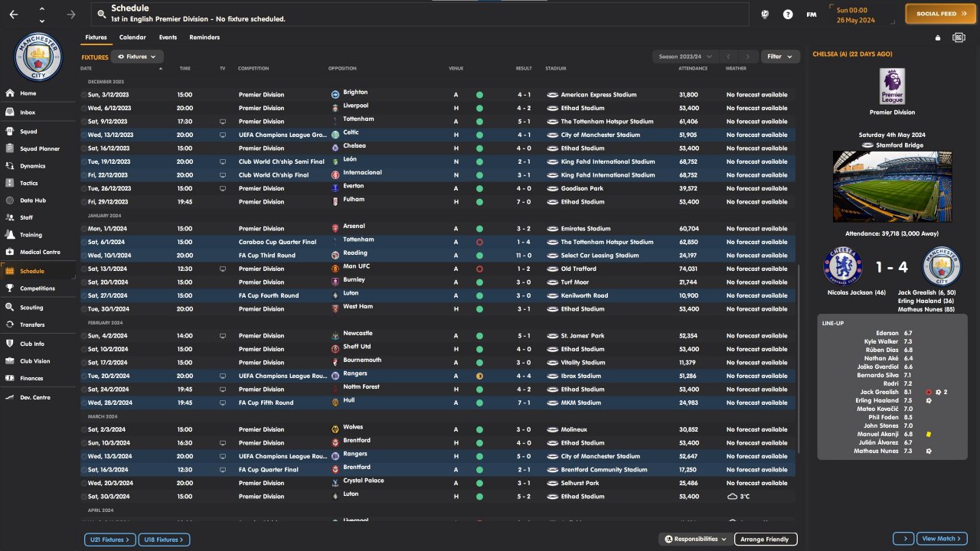This screenshot has height=551, width=980.
Task: Open the Fixtures view dropdown
Action: (138, 57)
